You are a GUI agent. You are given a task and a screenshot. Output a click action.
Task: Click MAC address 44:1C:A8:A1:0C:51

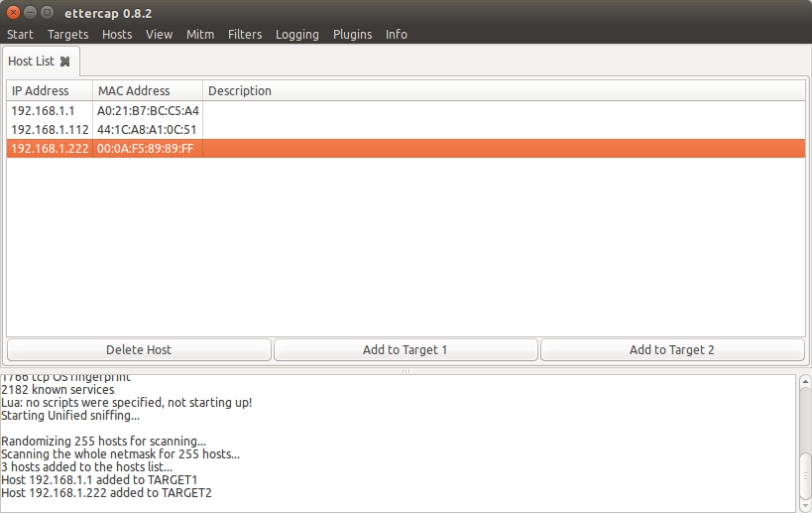tap(147, 130)
